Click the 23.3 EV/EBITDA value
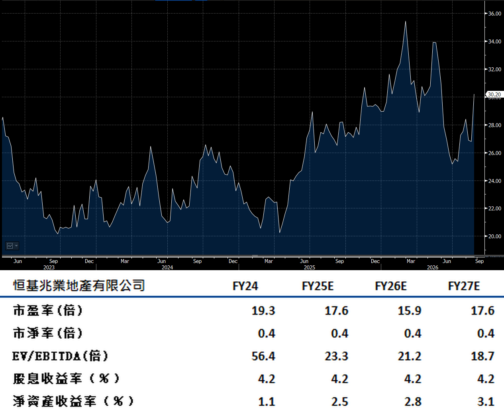The width and height of the screenshot is (504, 420). [337, 356]
